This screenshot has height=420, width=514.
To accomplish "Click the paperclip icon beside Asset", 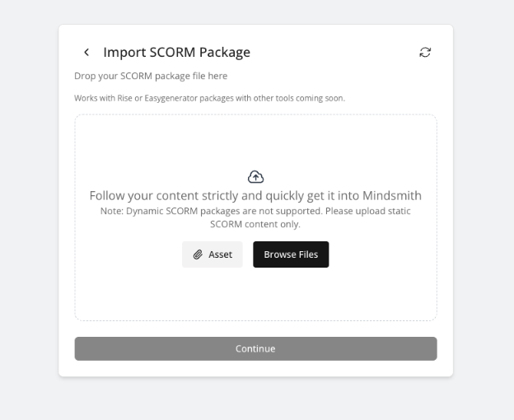I will (198, 255).
